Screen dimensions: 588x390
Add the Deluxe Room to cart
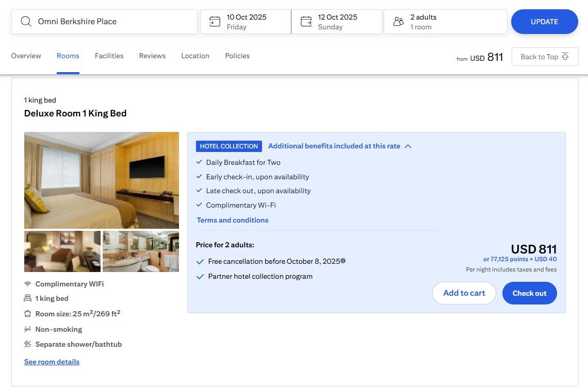[x=464, y=293]
